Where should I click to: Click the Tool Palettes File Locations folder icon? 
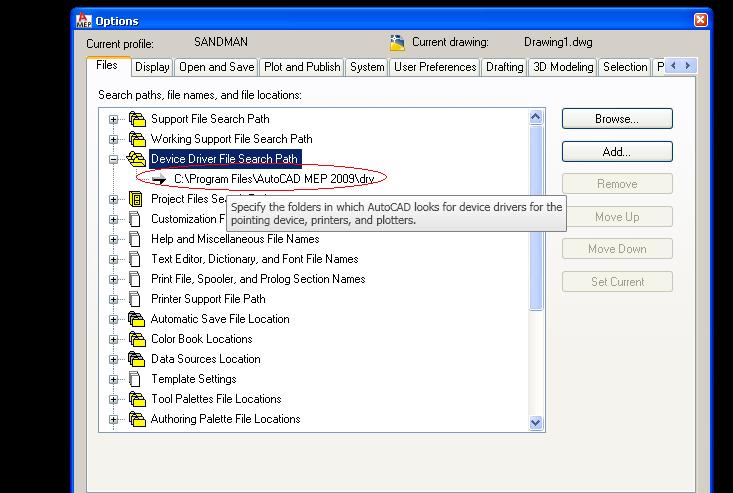[137, 399]
